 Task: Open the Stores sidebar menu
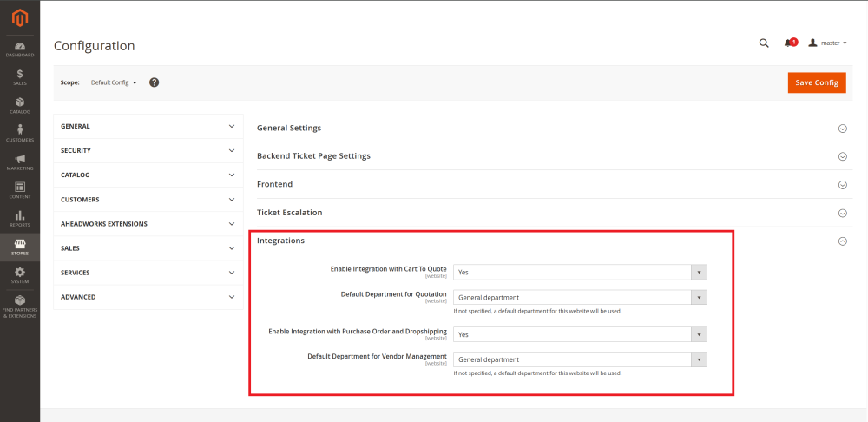pyautogui.click(x=20, y=247)
